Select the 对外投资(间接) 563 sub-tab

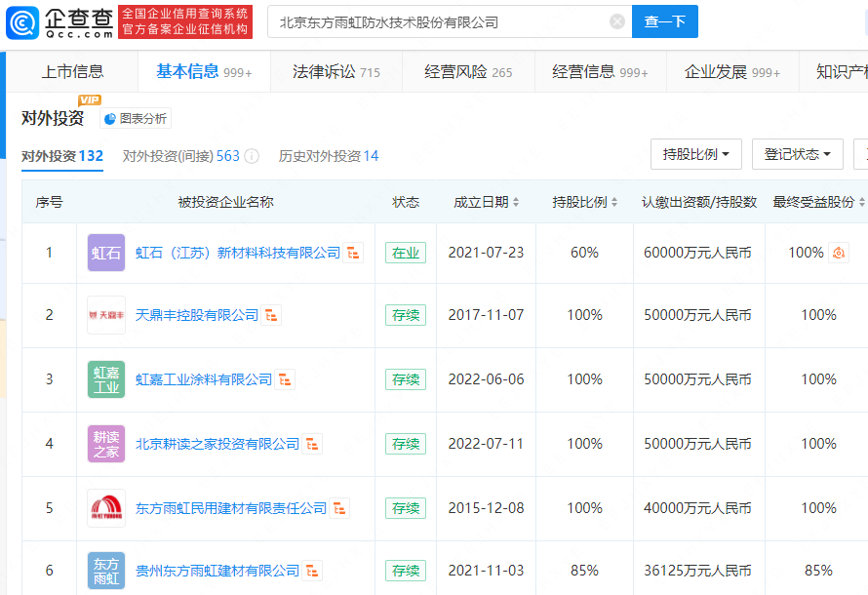click(181, 156)
